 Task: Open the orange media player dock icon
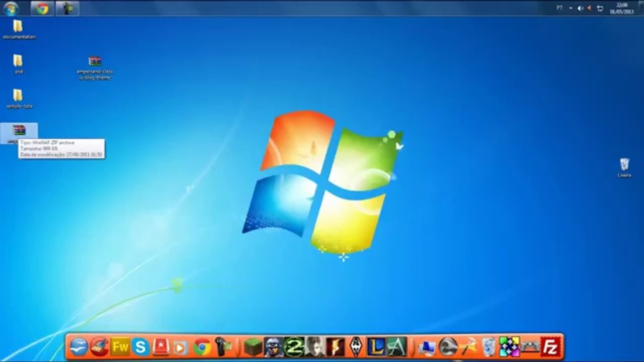coord(181,346)
